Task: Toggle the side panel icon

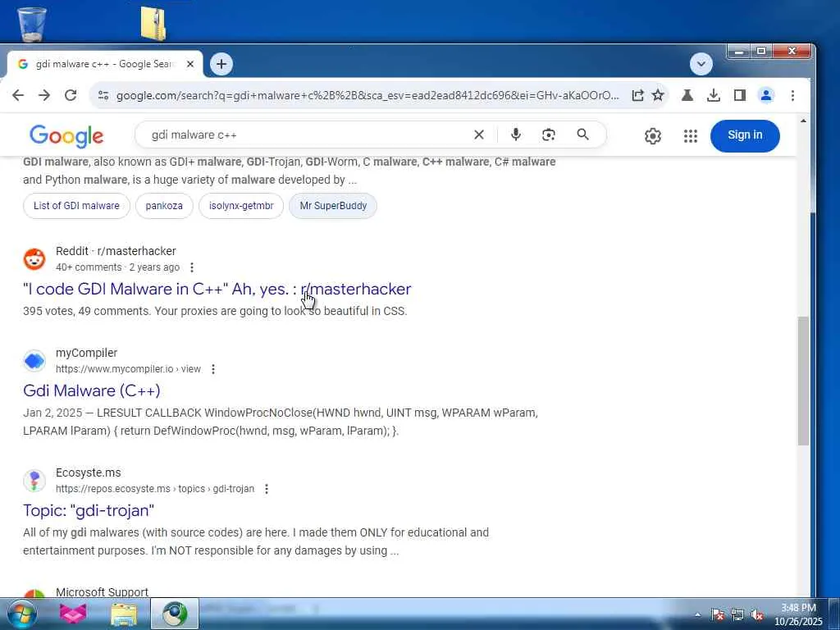Action: coord(740,95)
